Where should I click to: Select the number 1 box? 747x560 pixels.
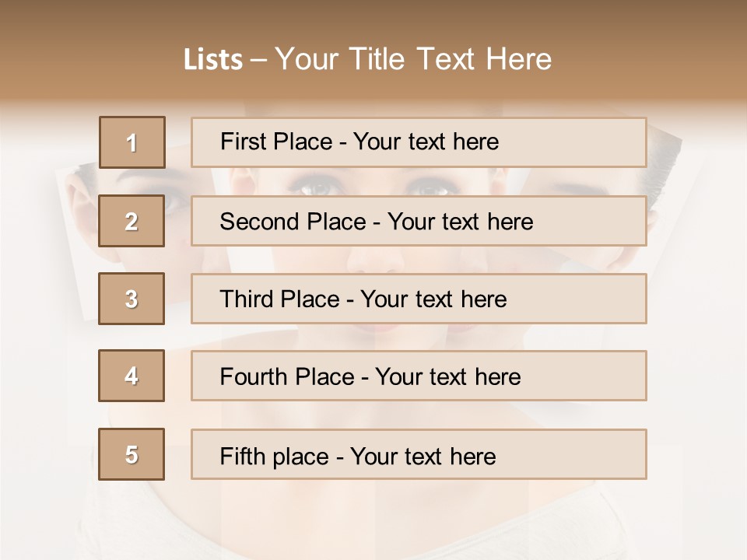click(132, 142)
